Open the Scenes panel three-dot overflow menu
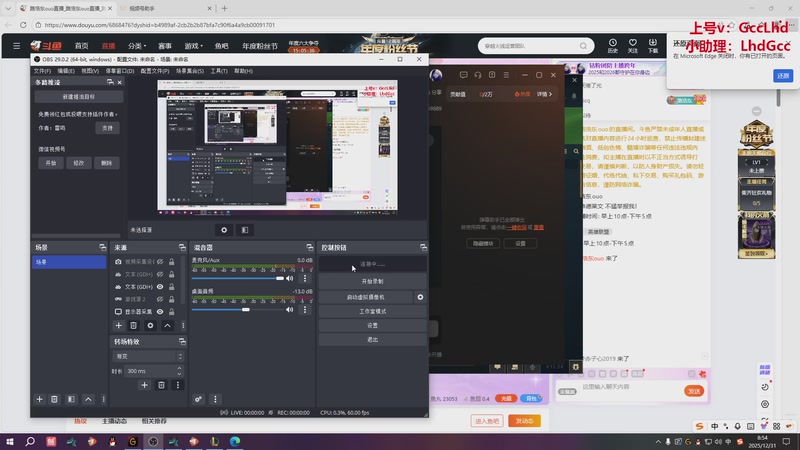 (x=104, y=399)
